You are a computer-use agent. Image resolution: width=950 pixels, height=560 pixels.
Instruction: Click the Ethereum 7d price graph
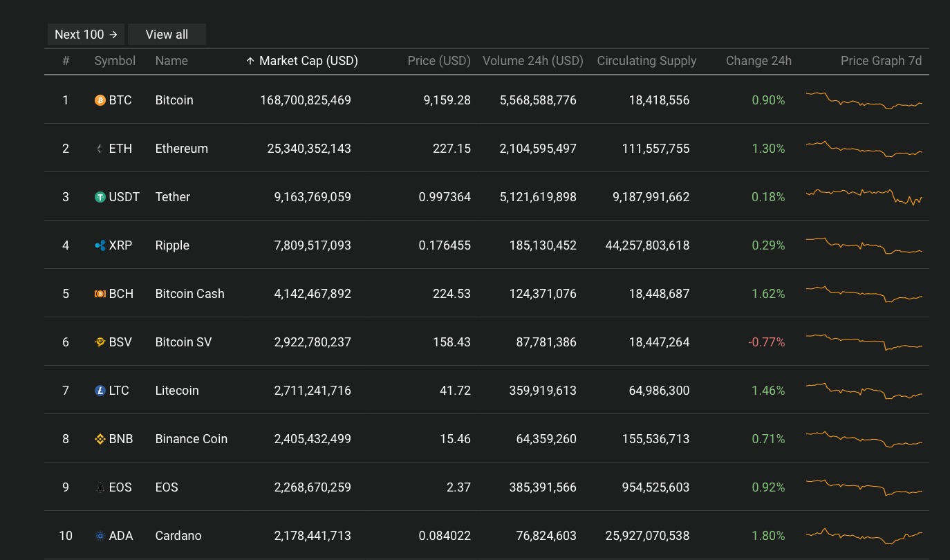[x=864, y=149]
